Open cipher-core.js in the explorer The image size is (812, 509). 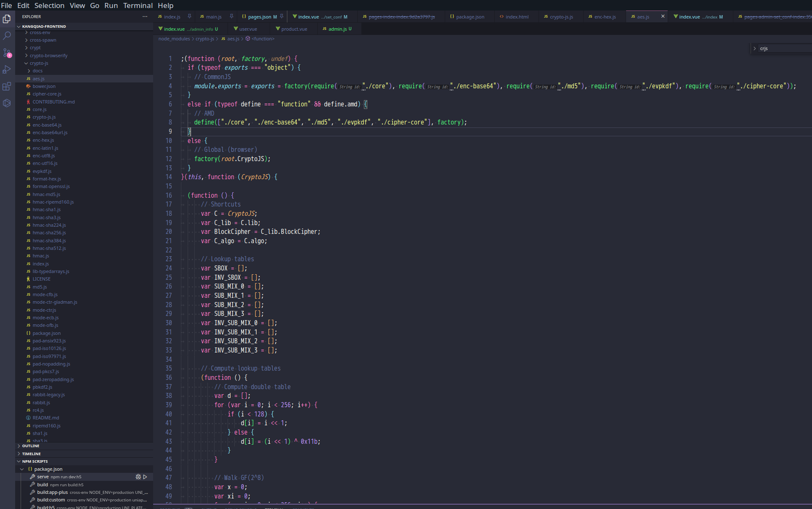(x=47, y=94)
